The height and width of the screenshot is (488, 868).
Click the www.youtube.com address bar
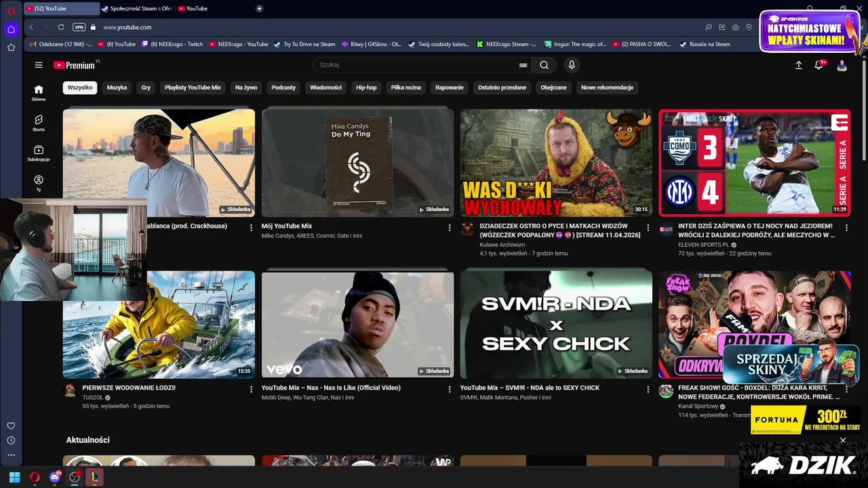[127, 27]
